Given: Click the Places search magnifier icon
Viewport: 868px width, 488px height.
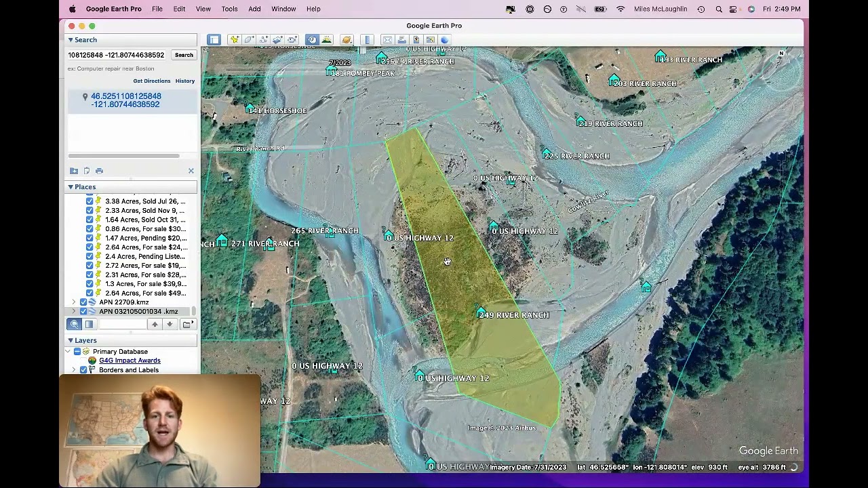Looking at the screenshot, I should (x=75, y=325).
